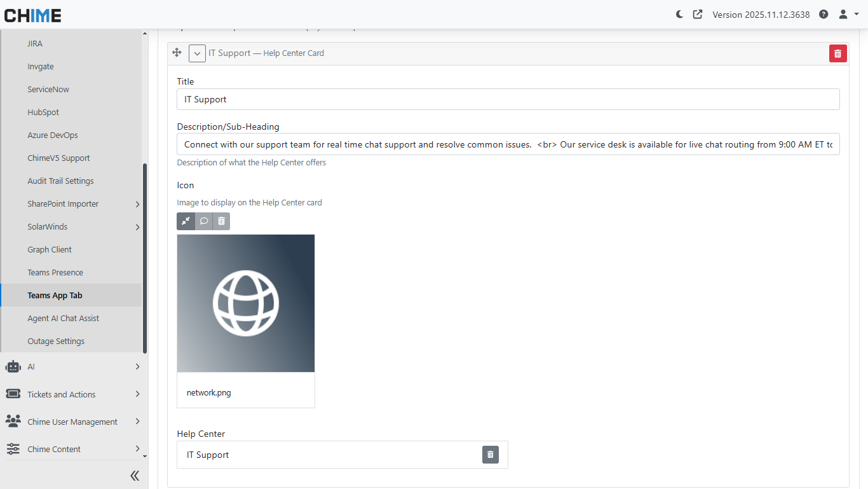Go to Agent AI Chat Assist settings
The image size is (868, 489).
(63, 318)
